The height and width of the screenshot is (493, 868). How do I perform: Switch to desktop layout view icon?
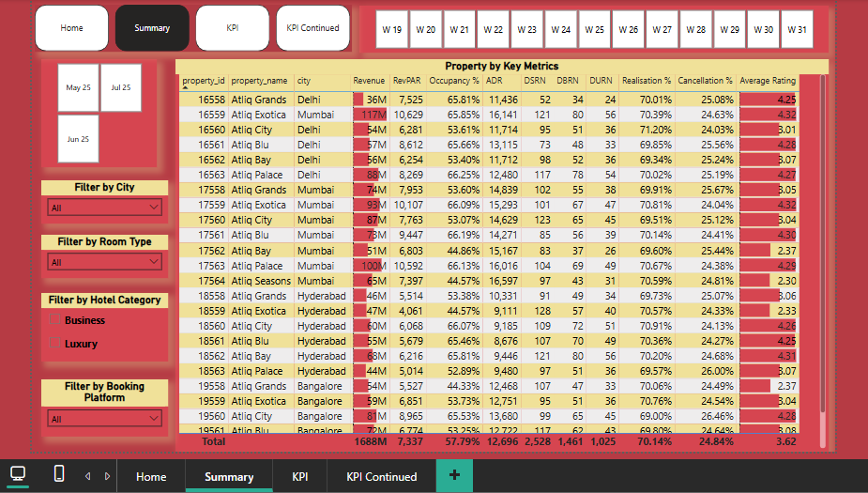point(18,474)
